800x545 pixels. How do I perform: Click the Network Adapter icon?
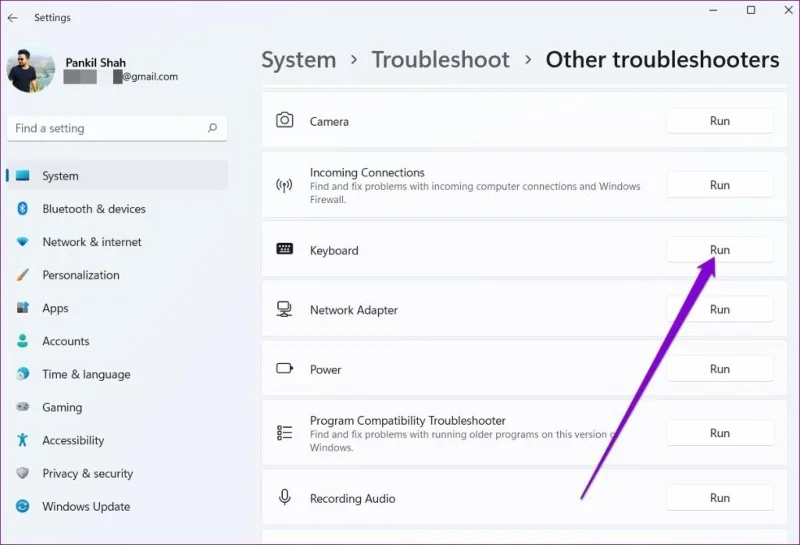(284, 309)
